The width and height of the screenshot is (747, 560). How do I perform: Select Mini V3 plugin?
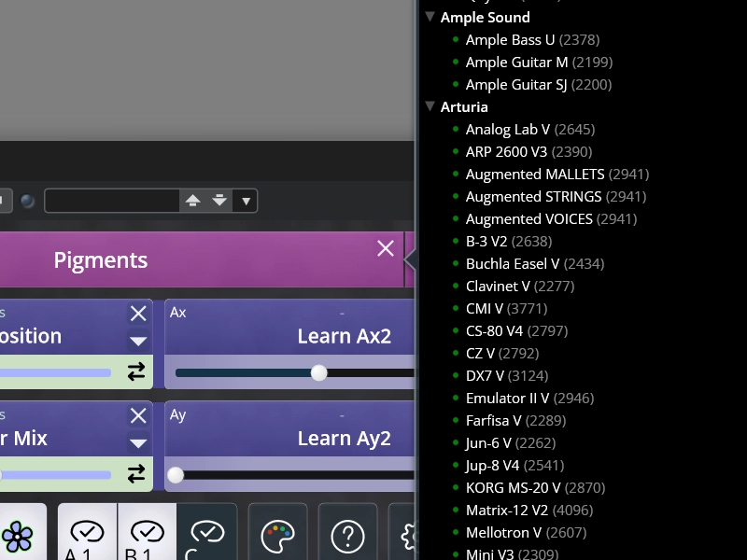coord(512,553)
